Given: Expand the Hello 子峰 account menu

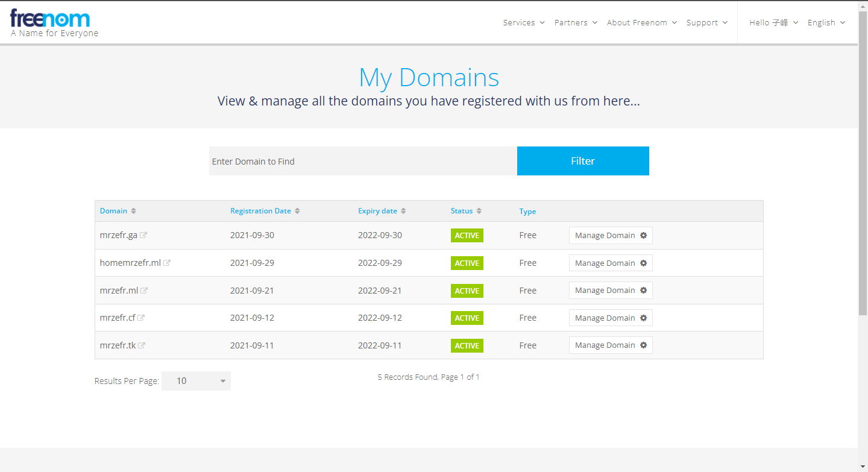Looking at the screenshot, I should tap(773, 23).
